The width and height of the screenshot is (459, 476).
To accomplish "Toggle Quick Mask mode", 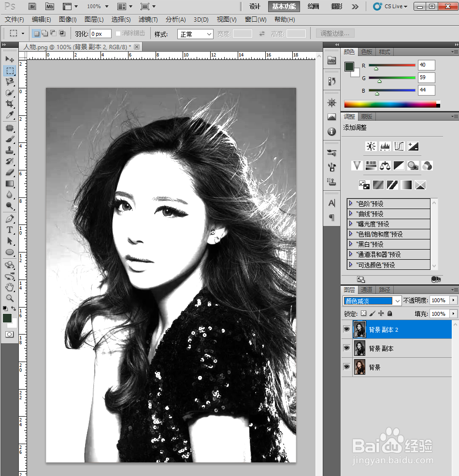I will (10, 334).
